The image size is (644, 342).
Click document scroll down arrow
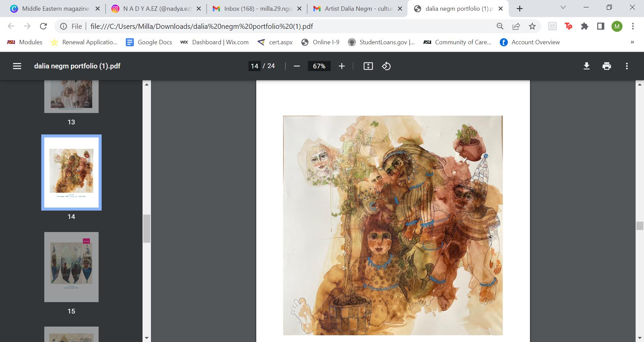click(x=640, y=338)
